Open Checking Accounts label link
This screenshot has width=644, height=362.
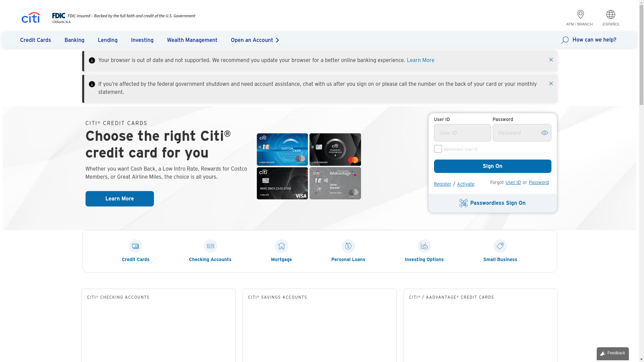210,260
